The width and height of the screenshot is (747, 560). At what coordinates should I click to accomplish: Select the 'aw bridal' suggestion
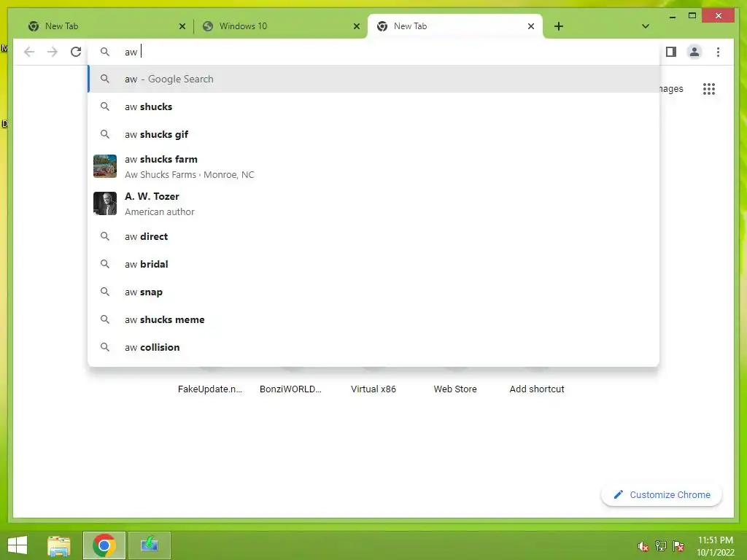pyautogui.click(x=374, y=264)
